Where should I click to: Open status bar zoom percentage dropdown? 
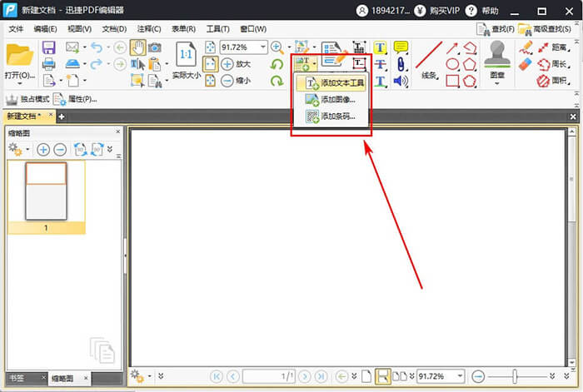click(x=459, y=376)
